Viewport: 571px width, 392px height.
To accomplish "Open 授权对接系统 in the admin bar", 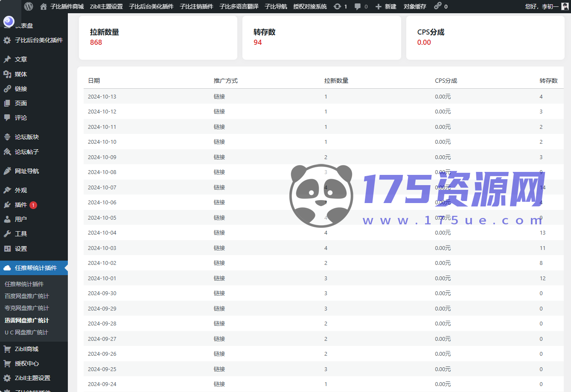I will coord(310,6).
